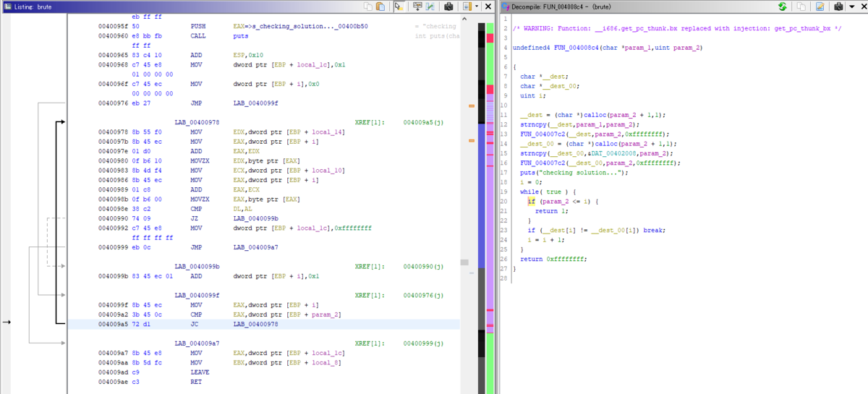This screenshot has height=394, width=868.
Task: Re-decompile using the green refresh icon
Action: (783, 7)
